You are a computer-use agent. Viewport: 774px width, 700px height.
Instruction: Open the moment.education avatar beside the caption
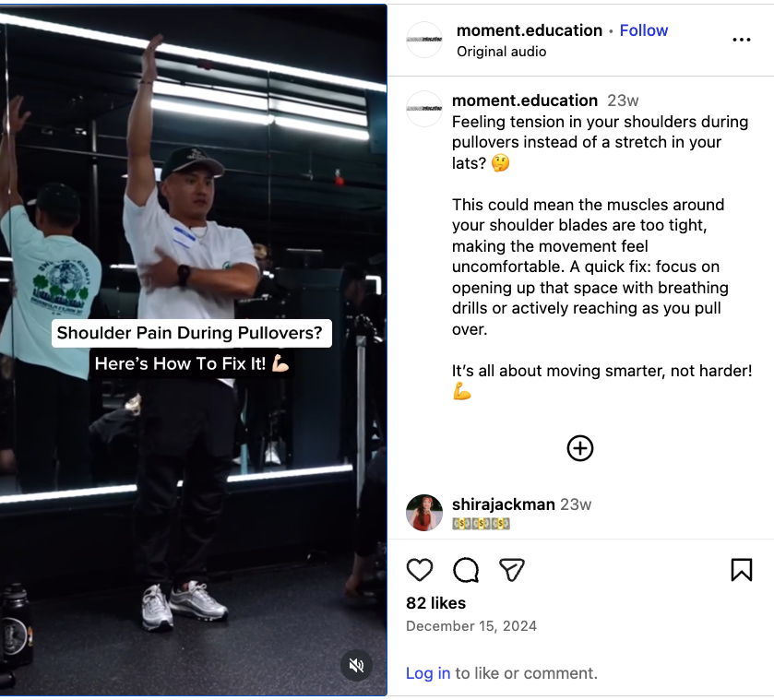pos(424,109)
